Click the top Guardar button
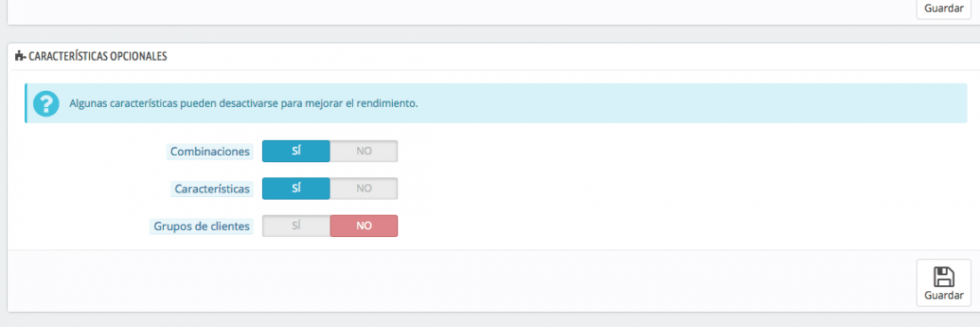Viewport: 980px width, 327px height. click(x=943, y=10)
